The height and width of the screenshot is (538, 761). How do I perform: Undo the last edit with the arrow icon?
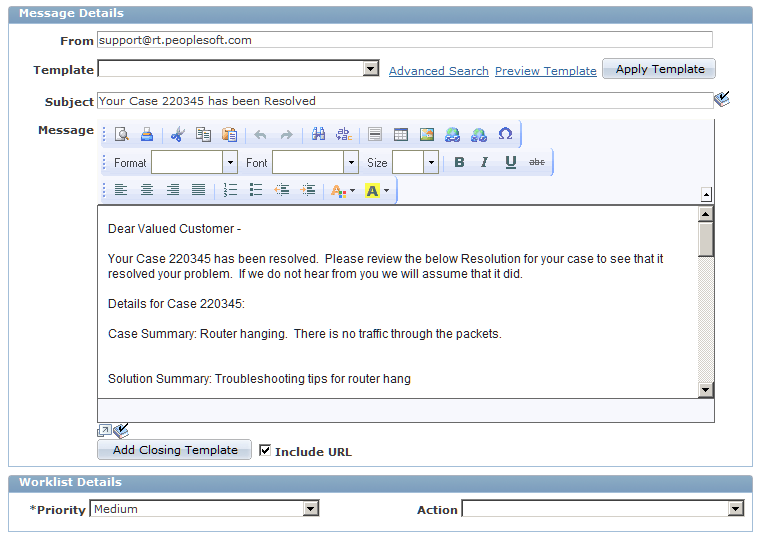pyautogui.click(x=260, y=134)
